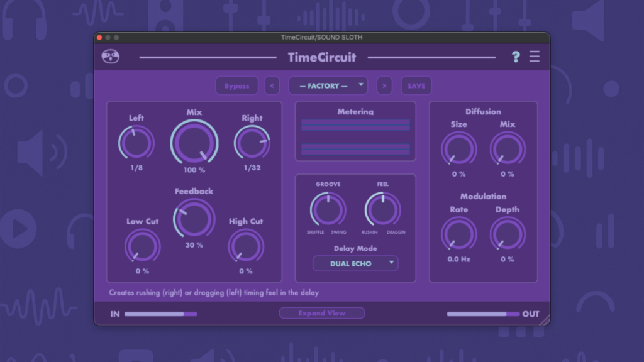
Task: Open the FACTORY preset dropdown
Action: point(328,86)
